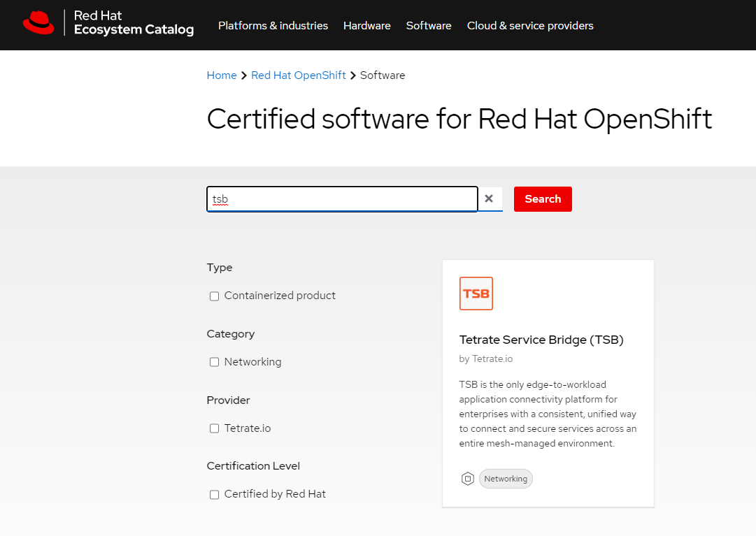
Task: Click the Networking tag on the product card
Action: click(506, 479)
